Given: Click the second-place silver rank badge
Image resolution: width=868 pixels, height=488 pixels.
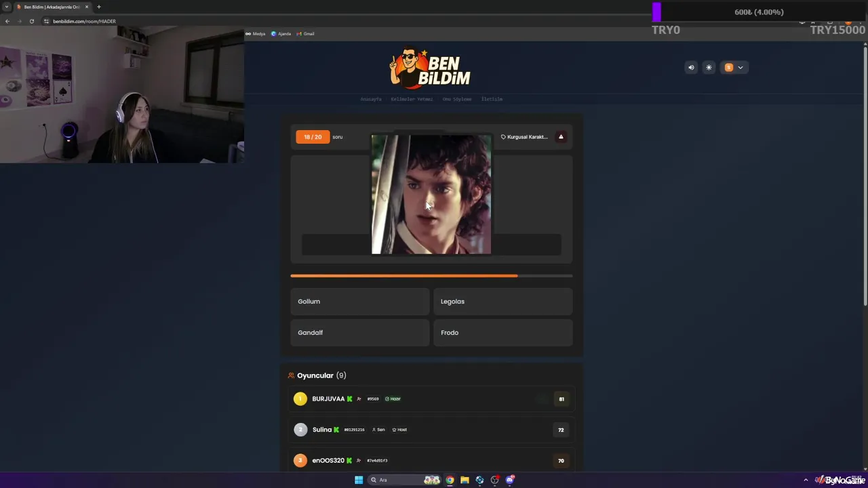Looking at the screenshot, I should click(300, 430).
